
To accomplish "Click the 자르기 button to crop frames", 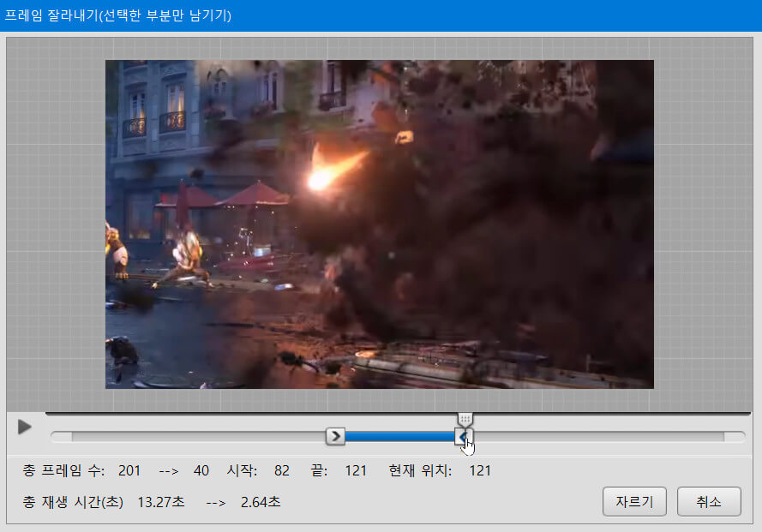I will (634, 502).
